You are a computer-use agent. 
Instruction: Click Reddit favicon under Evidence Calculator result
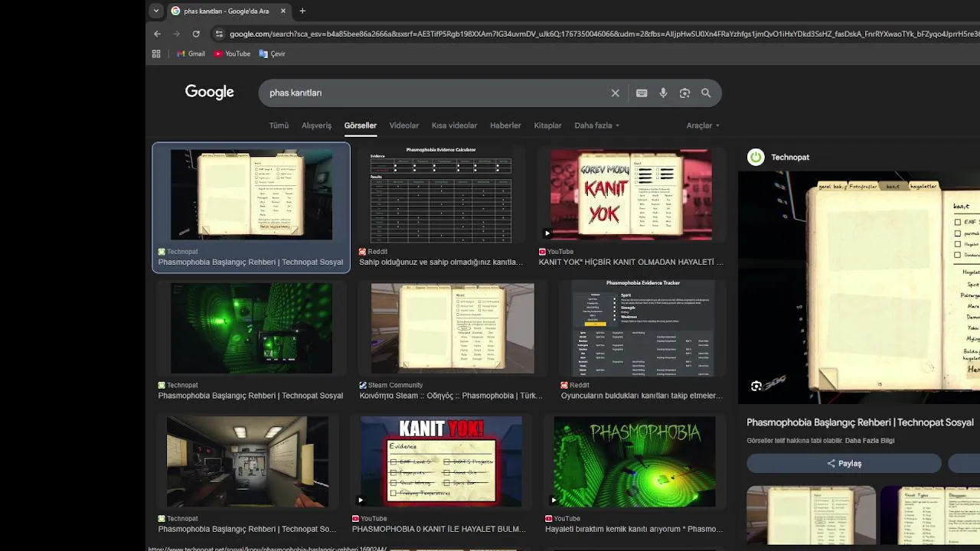(362, 252)
